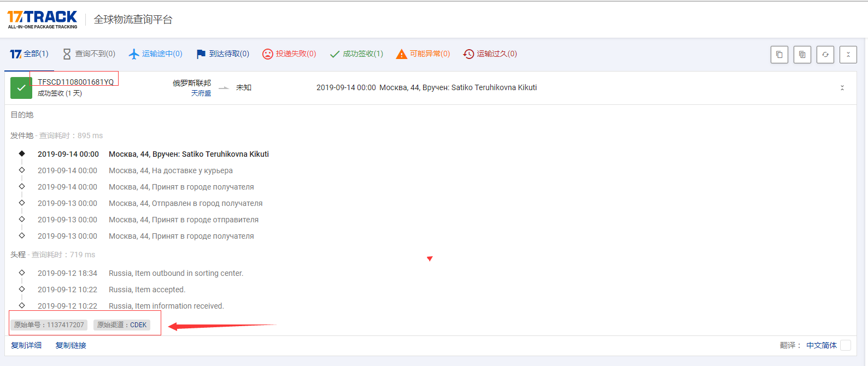Select the warning triangle 可能异常 filter
Viewport: 868px width, 366px height.
(423, 54)
